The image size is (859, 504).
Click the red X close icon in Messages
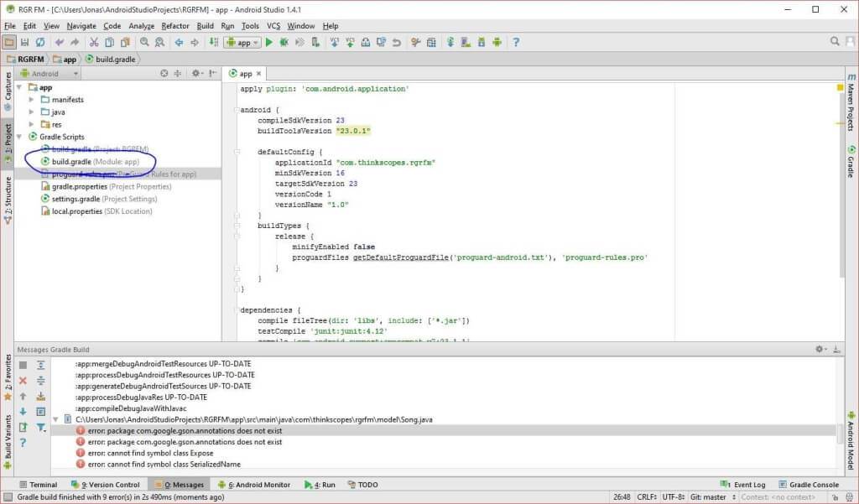click(23, 380)
